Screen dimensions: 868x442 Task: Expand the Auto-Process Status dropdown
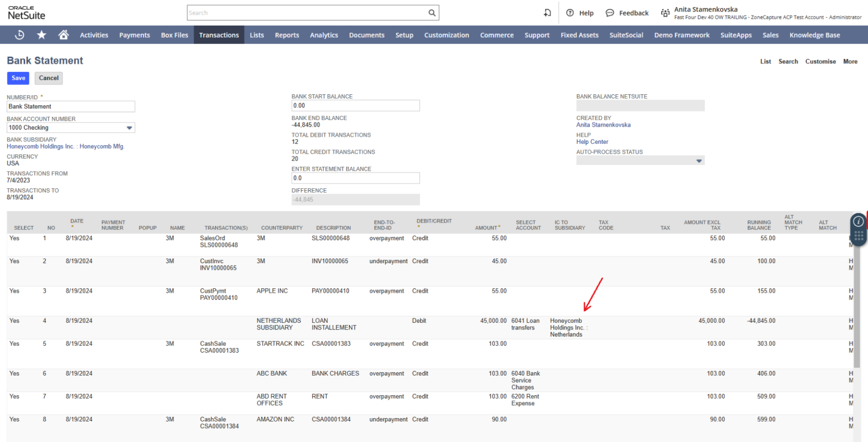click(x=699, y=161)
